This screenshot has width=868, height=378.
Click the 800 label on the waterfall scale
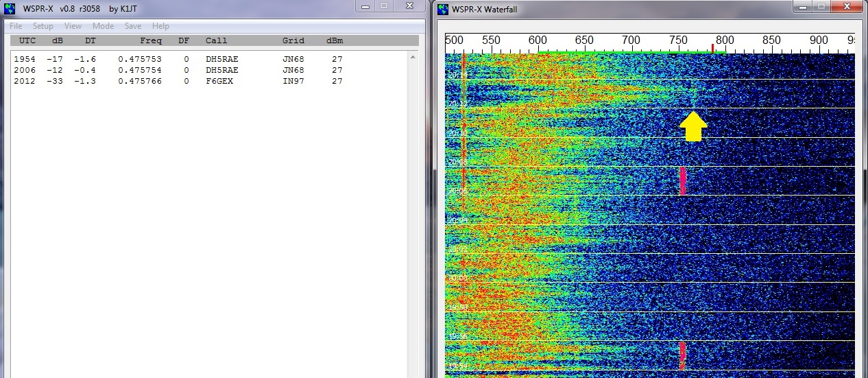tap(725, 40)
